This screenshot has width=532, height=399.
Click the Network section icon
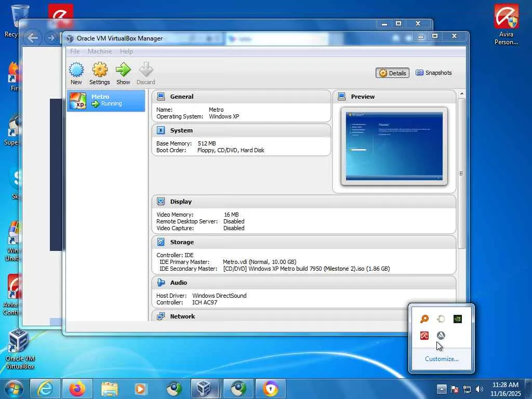coord(161,316)
